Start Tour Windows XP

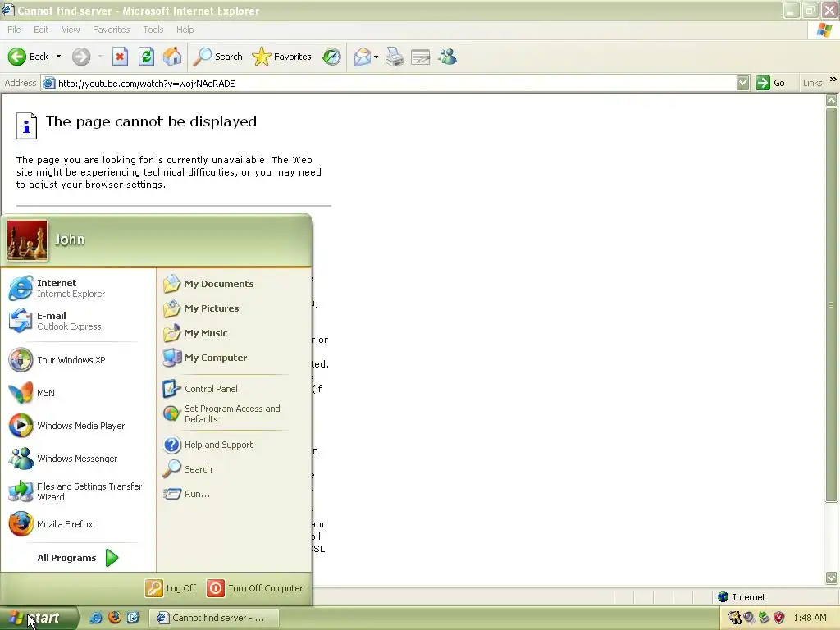[x=78, y=360]
